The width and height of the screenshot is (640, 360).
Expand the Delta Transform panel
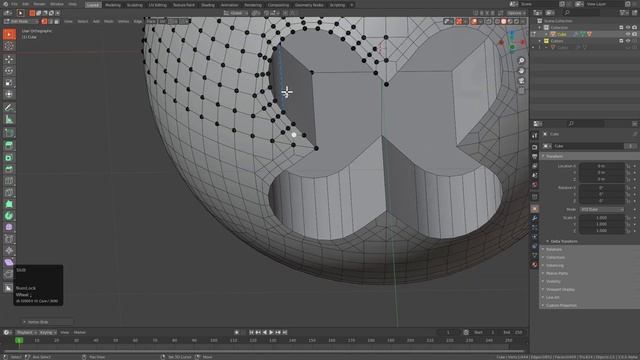tap(564, 241)
